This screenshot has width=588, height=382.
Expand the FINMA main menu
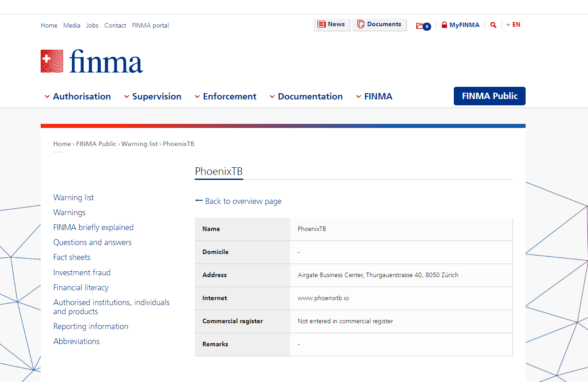pyautogui.click(x=374, y=96)
